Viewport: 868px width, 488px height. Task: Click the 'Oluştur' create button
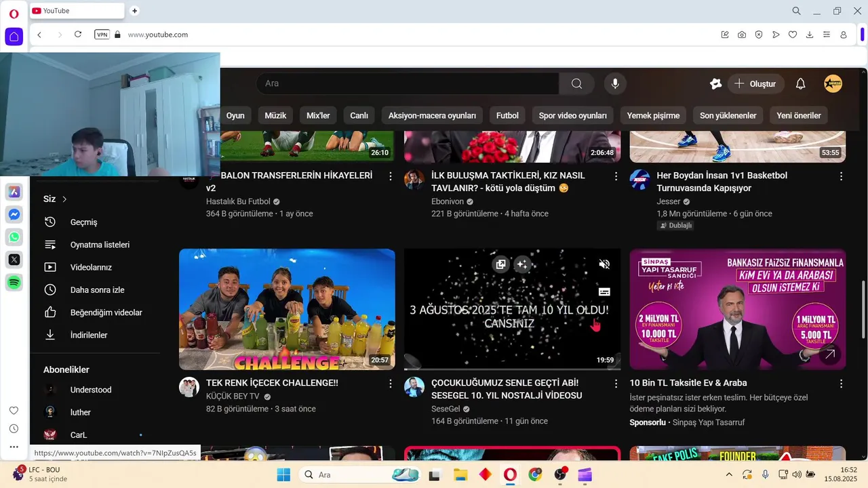[756, 84]
